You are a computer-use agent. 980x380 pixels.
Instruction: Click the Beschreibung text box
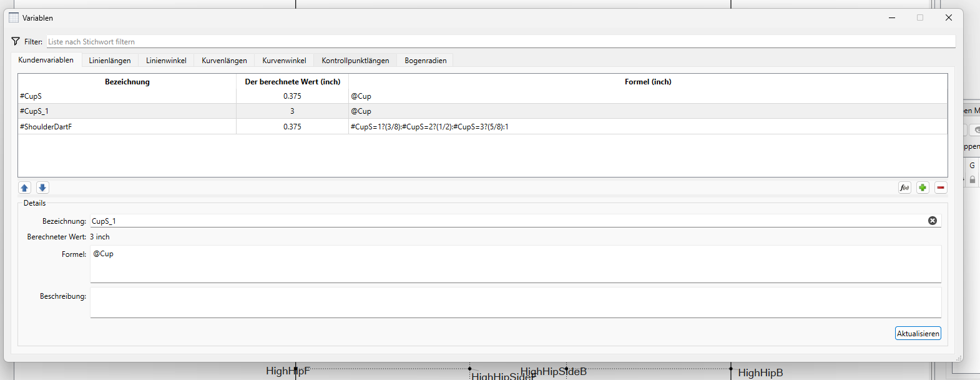515,302
